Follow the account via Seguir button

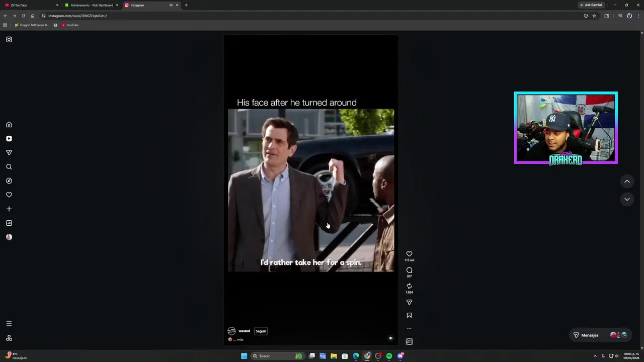[x=261, y=331]
